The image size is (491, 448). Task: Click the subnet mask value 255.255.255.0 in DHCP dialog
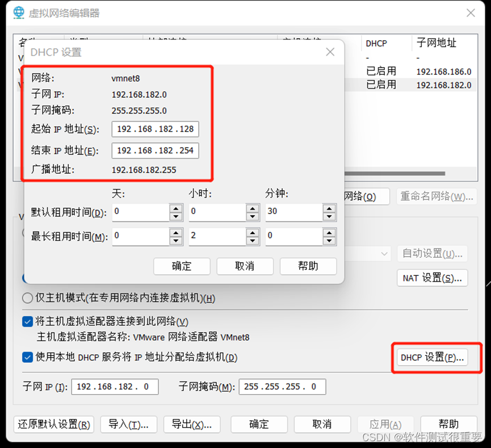click(139, 111)
